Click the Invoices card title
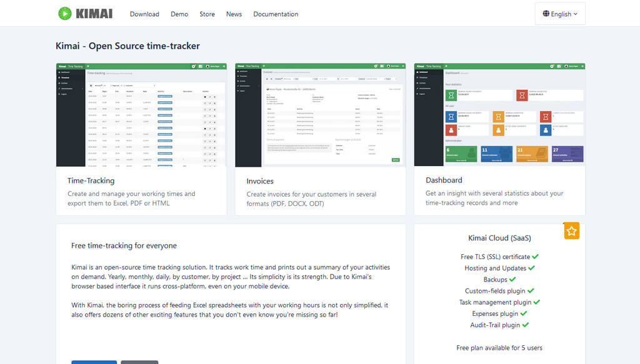Image resolution: width=640 pixels, height=364 pixels. (x=260, y=181)
